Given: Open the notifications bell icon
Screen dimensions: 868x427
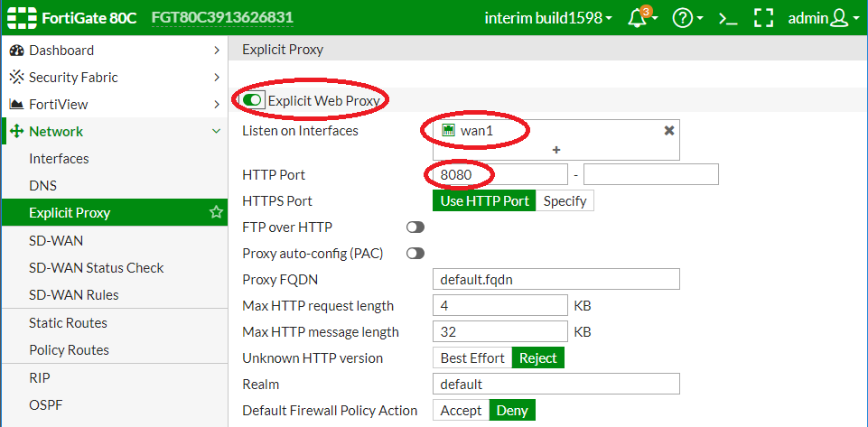Looking at the screenshot, I should point(637,19).
